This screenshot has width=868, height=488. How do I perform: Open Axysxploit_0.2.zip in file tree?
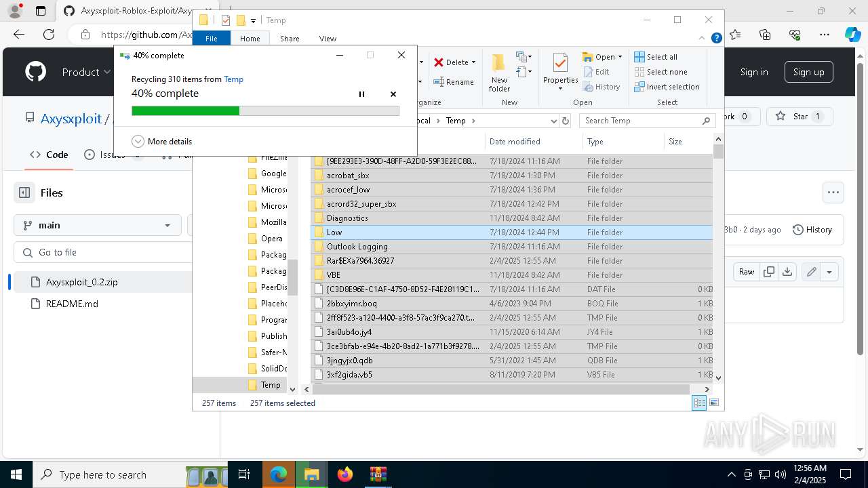[x=81, y=282]
